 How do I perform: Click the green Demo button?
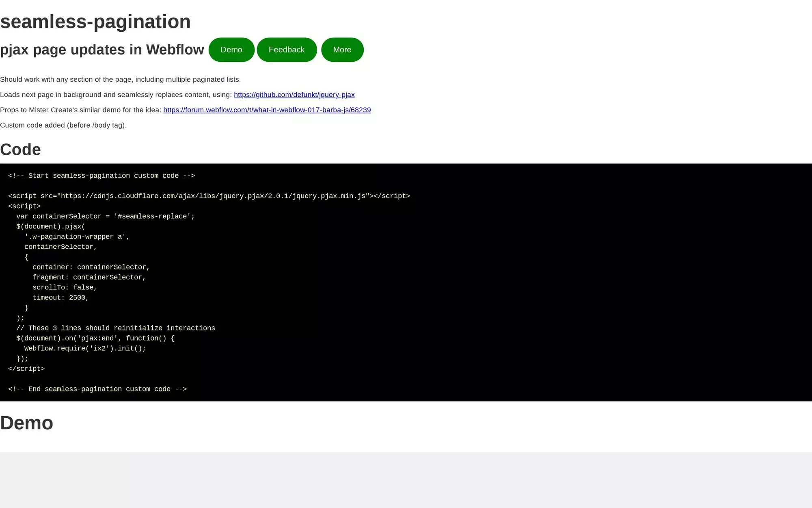[x=231, y=50]
